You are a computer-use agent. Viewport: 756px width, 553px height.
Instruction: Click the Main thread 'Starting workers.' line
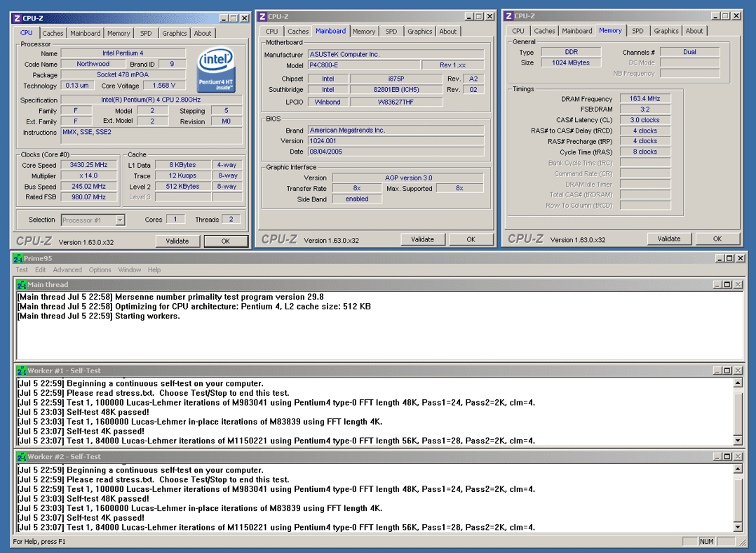[x=98, y=316]
